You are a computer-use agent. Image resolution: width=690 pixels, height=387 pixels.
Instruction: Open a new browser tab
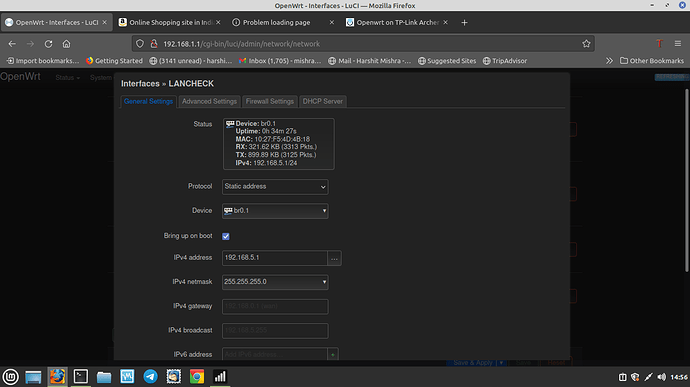click(x=464, y=22)
